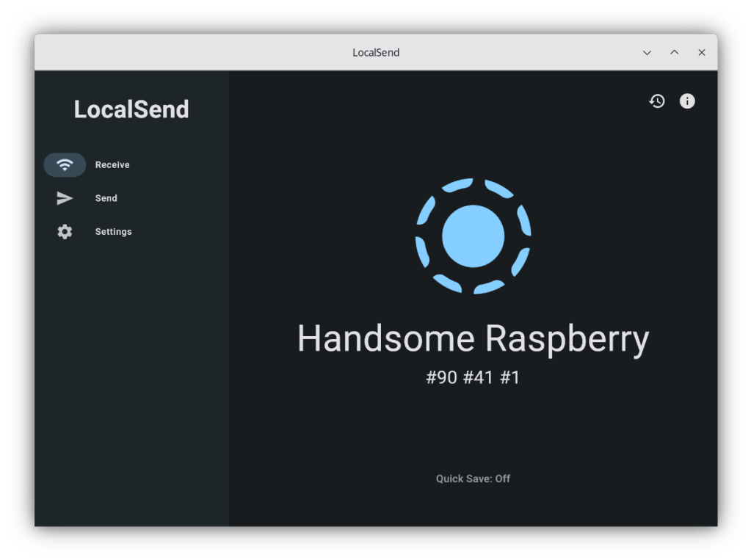Switch discovery state by clicking the blue circle
751x560 pixels.
(x=473, y=235)
